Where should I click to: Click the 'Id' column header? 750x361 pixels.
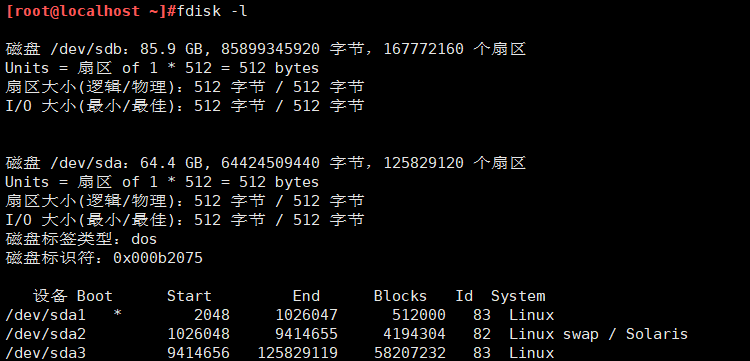(464, 296)
